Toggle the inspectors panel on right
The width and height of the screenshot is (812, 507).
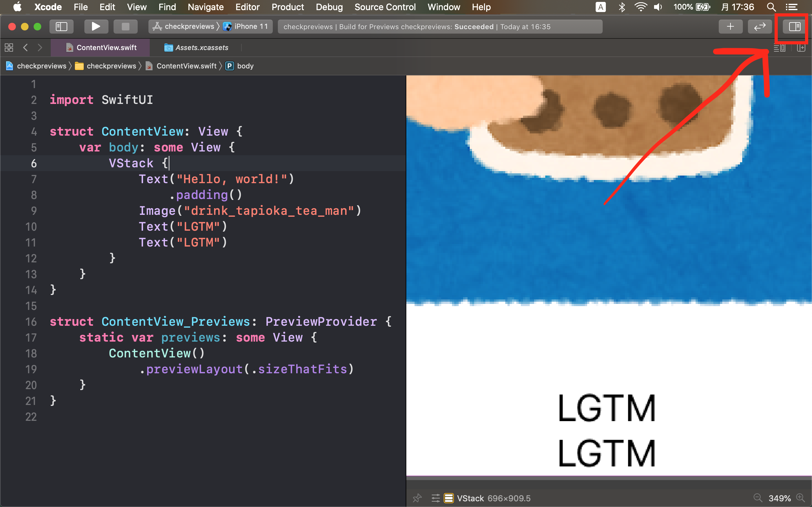794,27
